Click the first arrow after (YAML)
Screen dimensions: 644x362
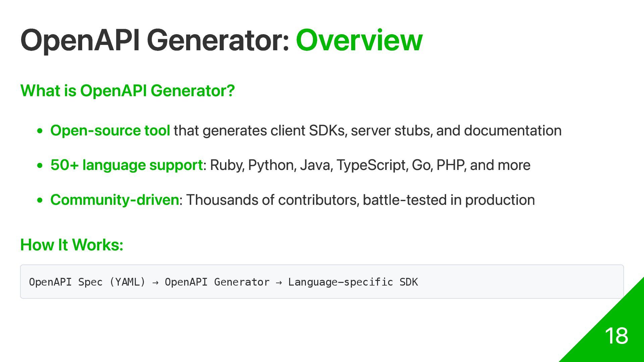155,283
